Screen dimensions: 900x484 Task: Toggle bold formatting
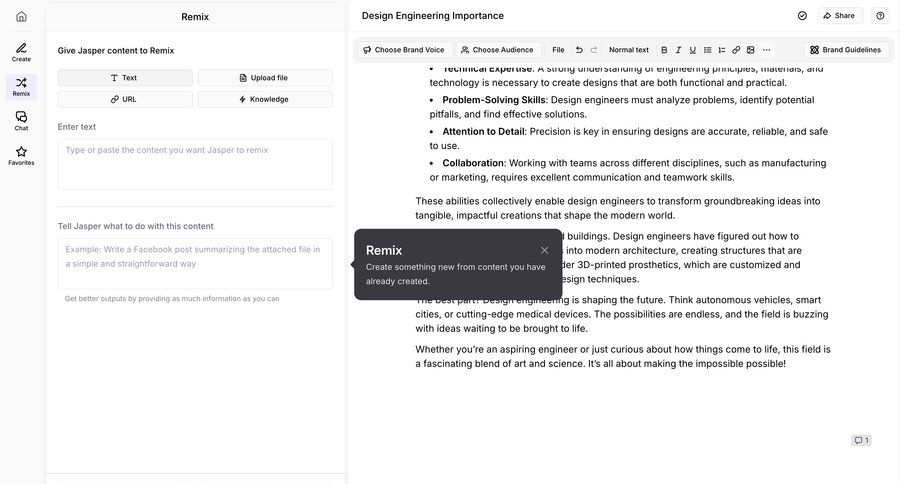664,50
